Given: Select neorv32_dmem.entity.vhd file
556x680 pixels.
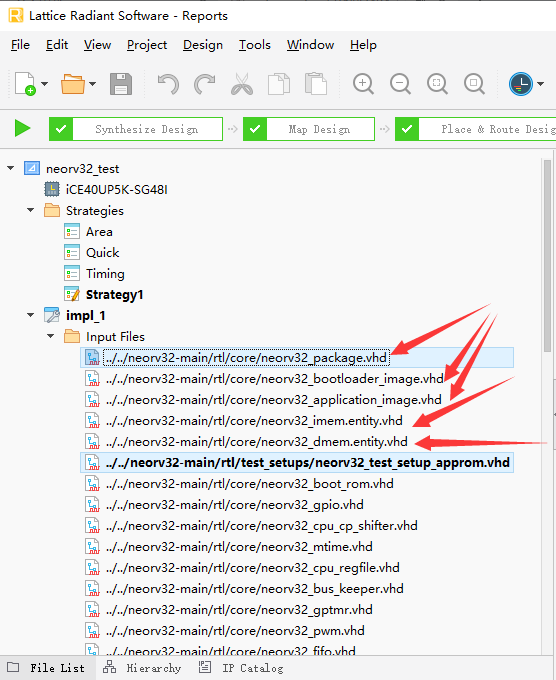Looking at the screenshot, I should pyautogui.click(x=256, y=441).
